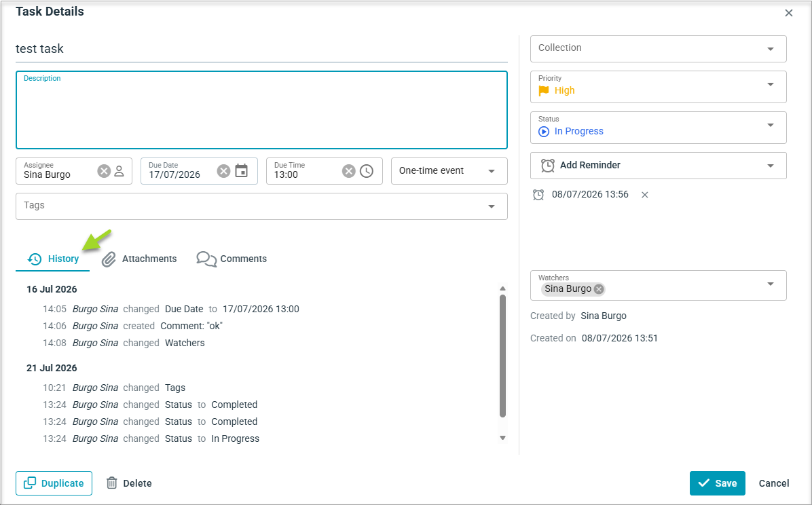Expand the One-time event recurrence dropdown

pos(449,171)
